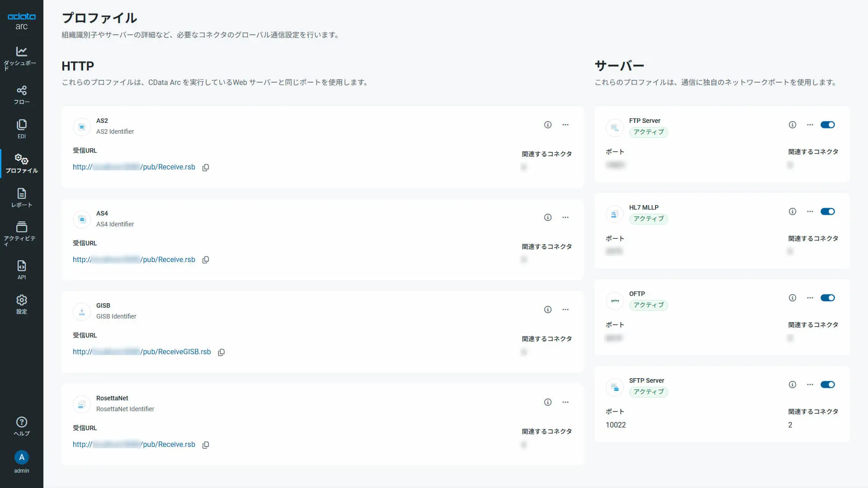Expand the GISB three-dot menu
The image size is (868, 488).
pyautogui.click(x=565, y=310)
